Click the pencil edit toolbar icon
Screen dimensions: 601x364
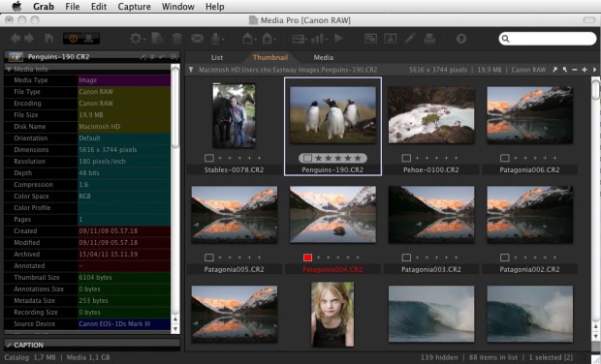(410, 39)
